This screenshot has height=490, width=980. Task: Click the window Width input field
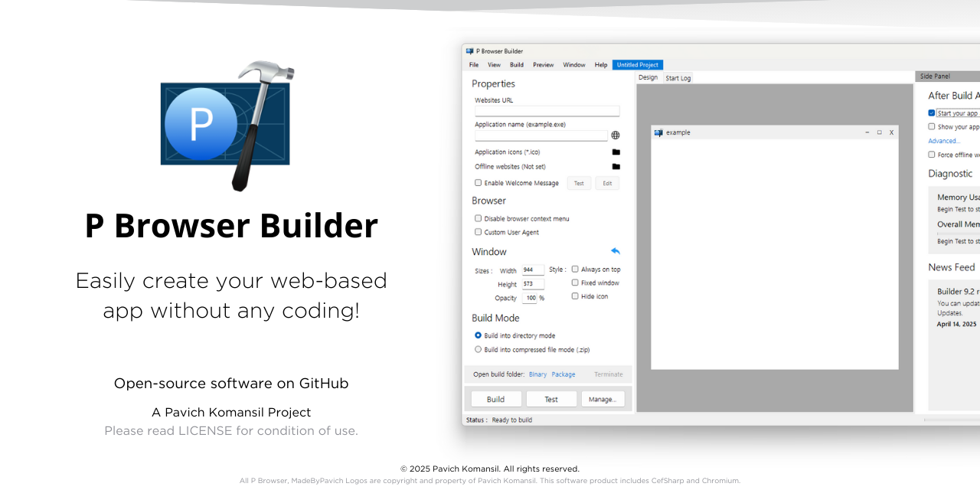pyautogui.click(x=533, y=269)
